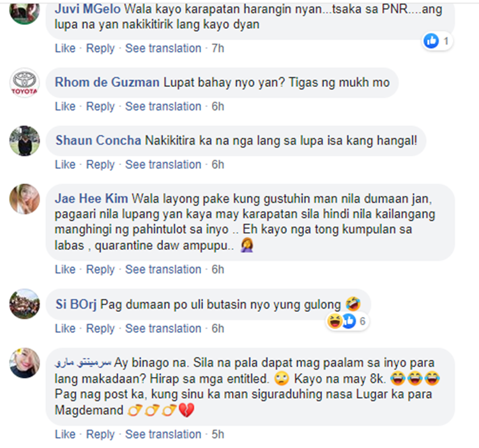Open the Arabic-named commenter's profile avatar

(24, 363)
